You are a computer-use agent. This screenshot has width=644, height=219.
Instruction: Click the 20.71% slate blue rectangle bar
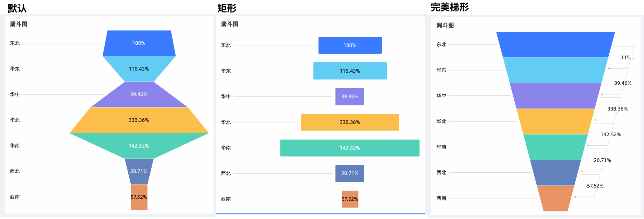point(350,173)
